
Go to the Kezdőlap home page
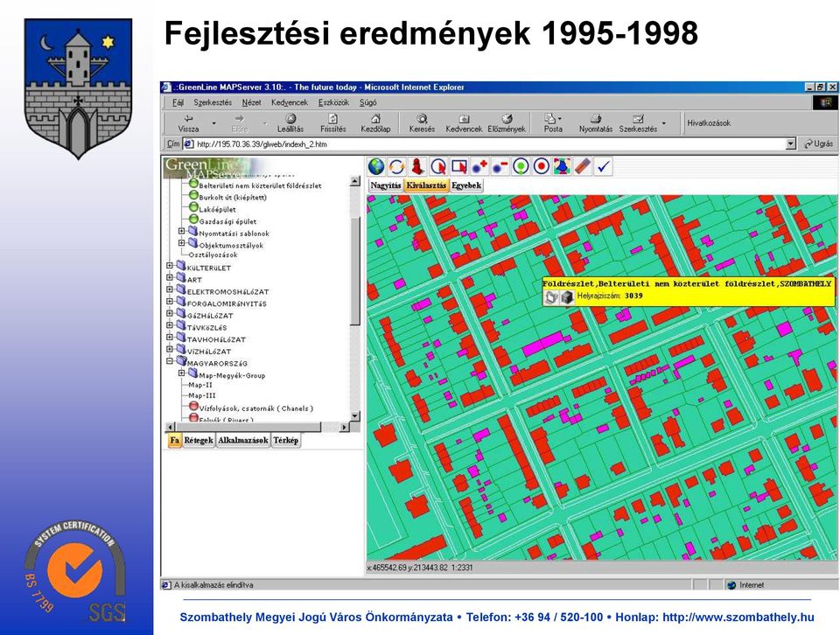[x=375, y=123]
